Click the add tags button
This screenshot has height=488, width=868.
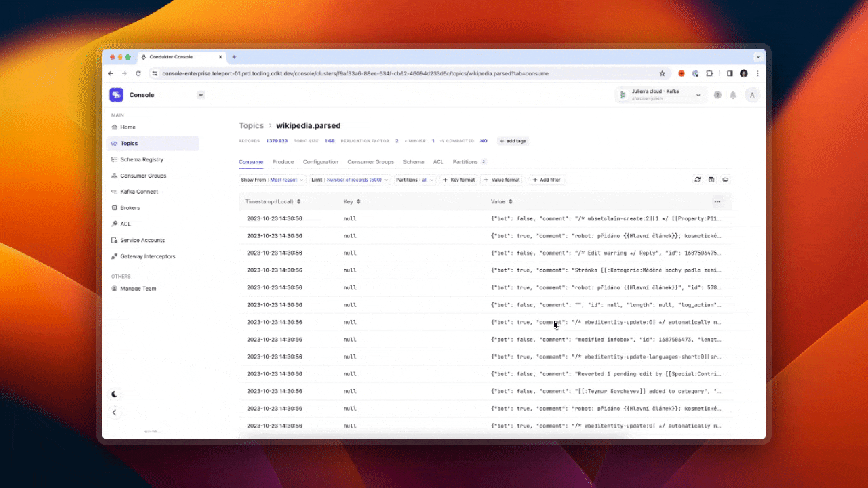(513, 141)
